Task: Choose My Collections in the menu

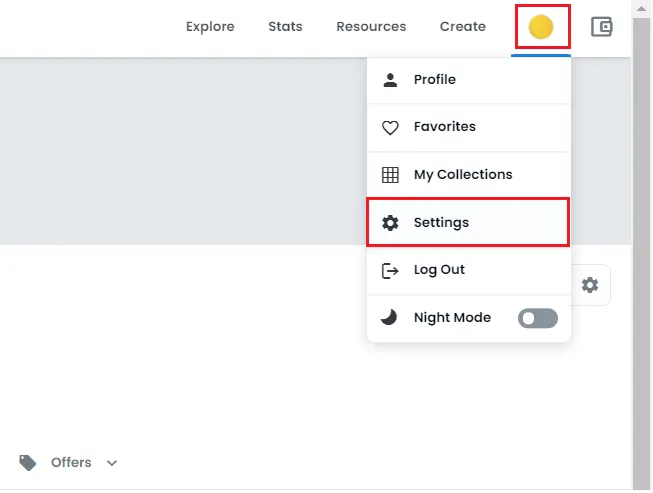Action: coord(462,175)
